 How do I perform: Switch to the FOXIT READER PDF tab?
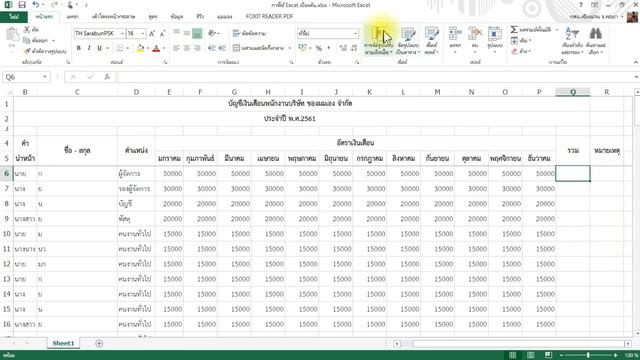[269, 17]
